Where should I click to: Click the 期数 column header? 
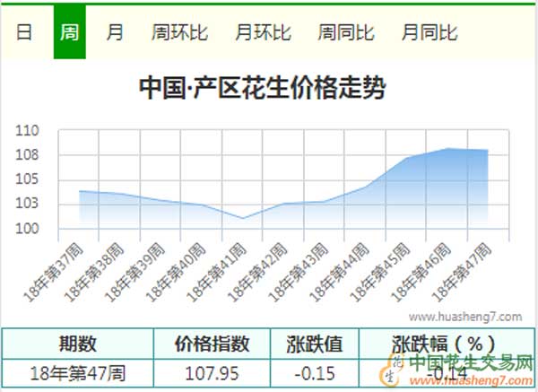pyautogui.click(x=77, y=344)
